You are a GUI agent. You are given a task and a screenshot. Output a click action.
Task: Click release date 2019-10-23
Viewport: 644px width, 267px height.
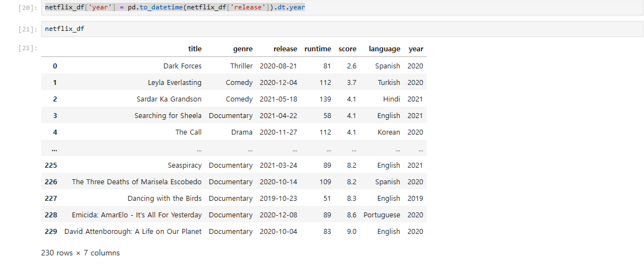pyautogui.click(x=278, y=199)
